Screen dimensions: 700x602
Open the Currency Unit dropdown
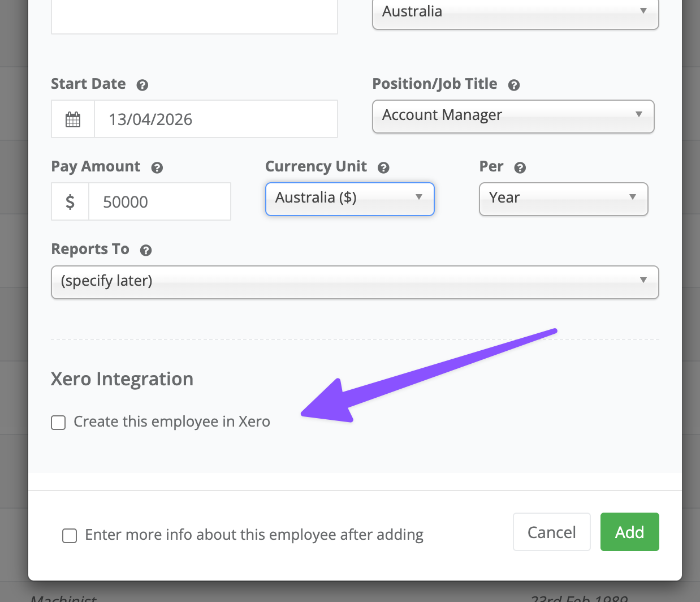tap(349, 199)
